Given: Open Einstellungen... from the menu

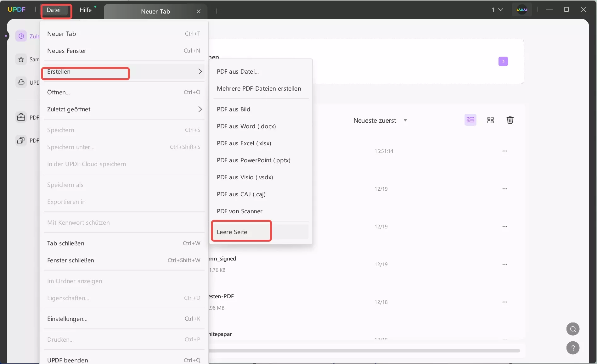Looking at the screenshot, I should point(124,319).
